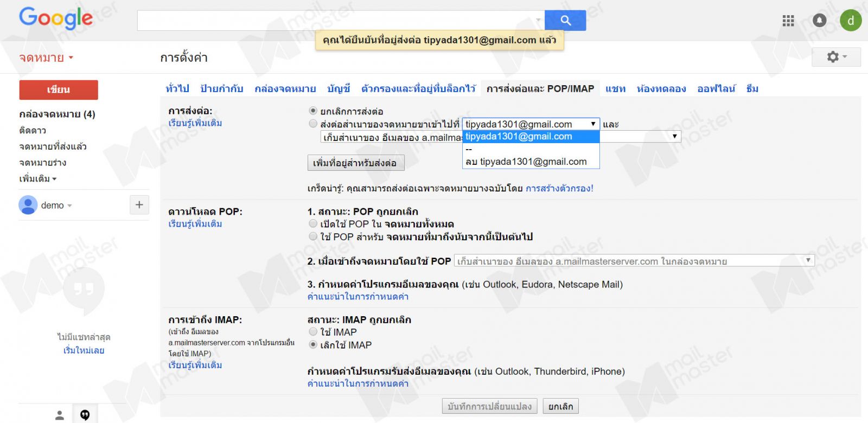Select the ใช้ IMAP radio button
This screenshot has height=423, width=868.
[313, 331]
